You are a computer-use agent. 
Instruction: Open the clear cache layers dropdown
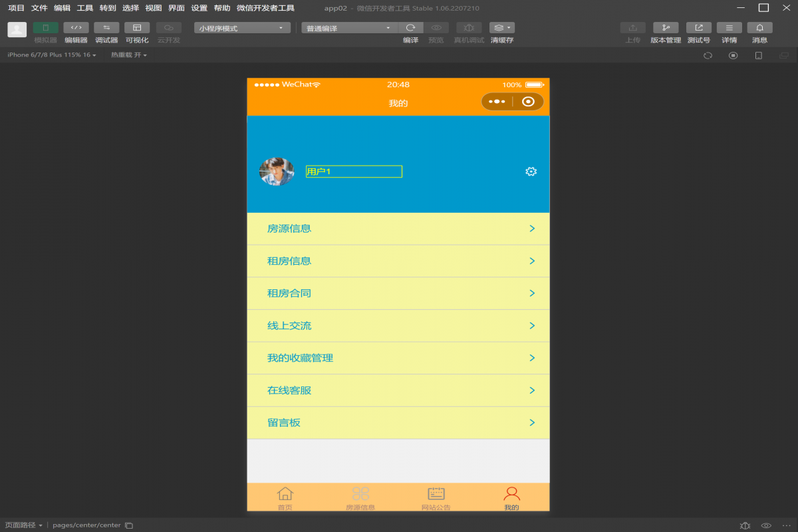502,28
